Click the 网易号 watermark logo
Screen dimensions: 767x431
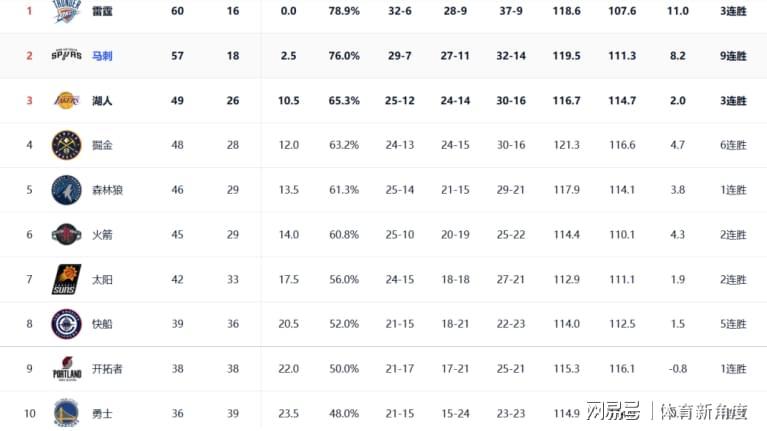click(613, 410)
